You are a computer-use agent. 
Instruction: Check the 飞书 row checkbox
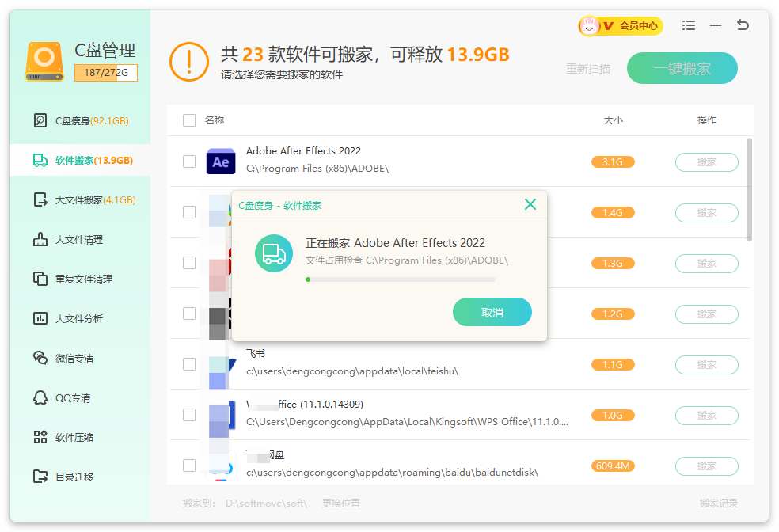pyautogui.click(x=189, y=364)
